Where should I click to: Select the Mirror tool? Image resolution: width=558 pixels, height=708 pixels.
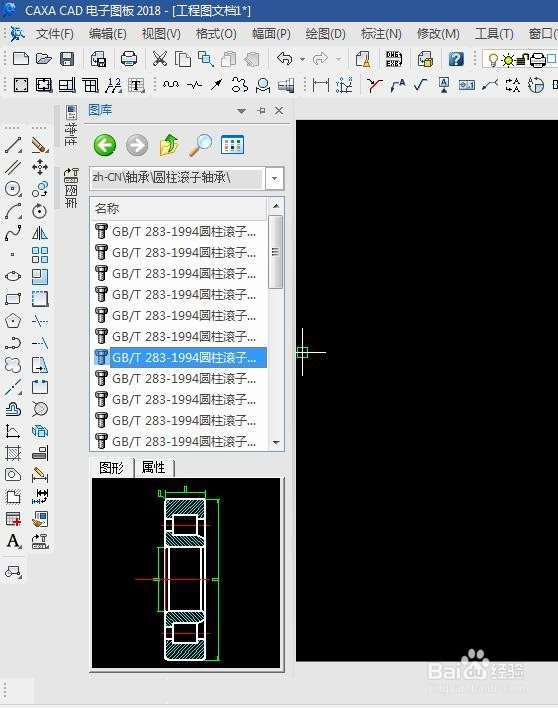coord(40,233)
